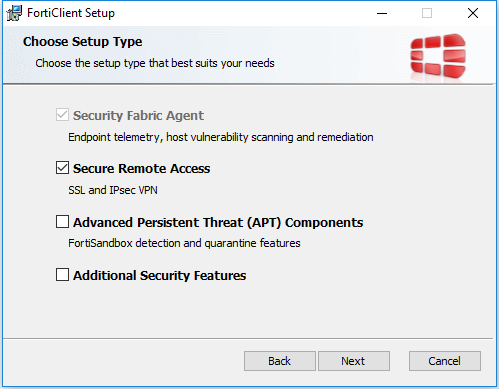Cancel the FortiClient installation
Screen dimensions: 499x389
click(445, 361)
